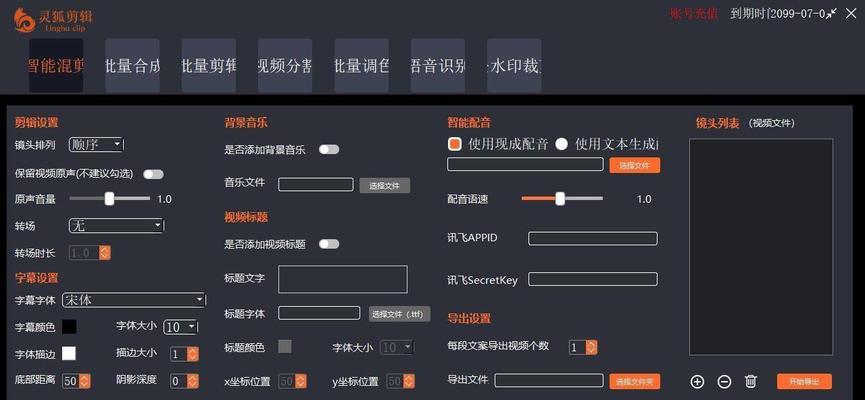Click the trash icon under clip list
This screenshot has width=865, height=400.
click(x=751, y=381)
